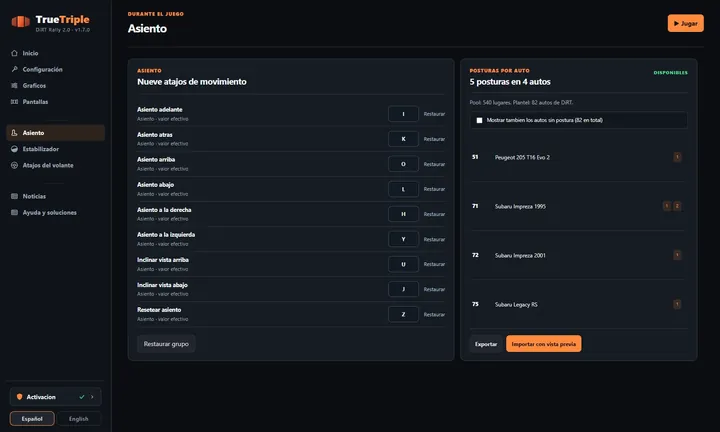This screenshot has width=720, height=432.
Task: Click the Estabilizador icon
Action: point(14,149)
